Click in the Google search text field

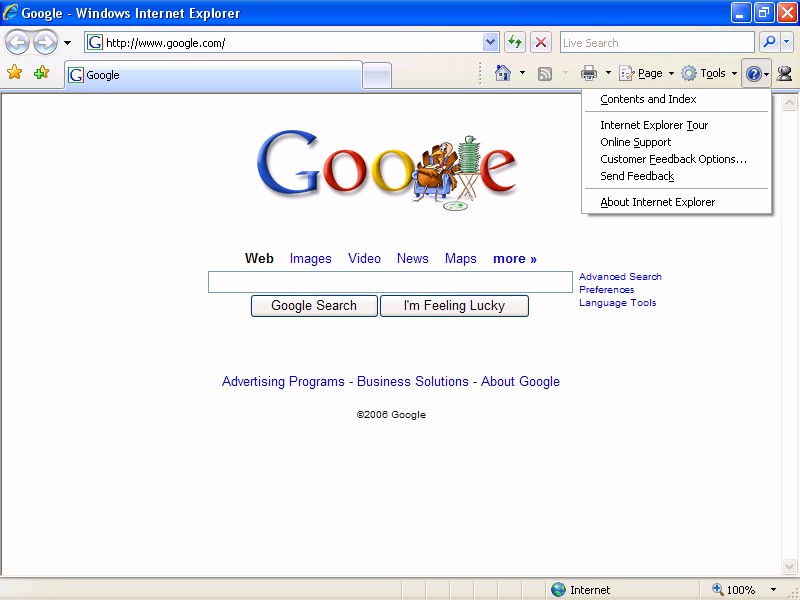point(390,282)
